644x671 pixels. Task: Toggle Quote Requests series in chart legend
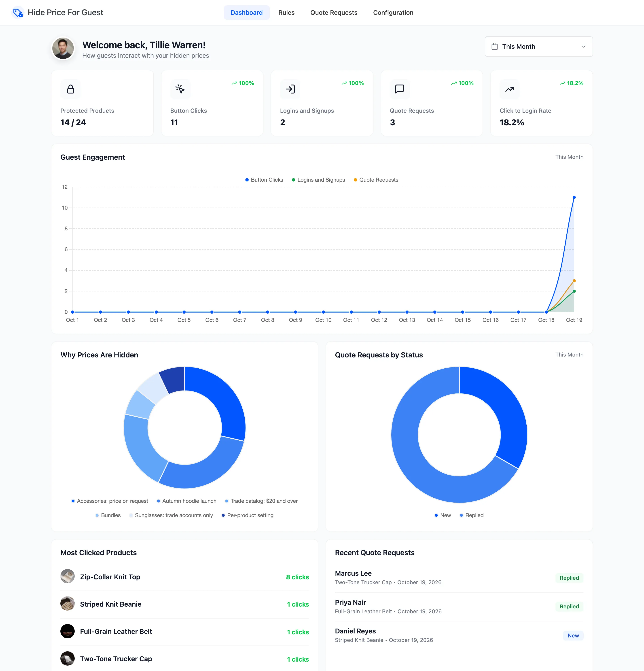tap(376, 180)
